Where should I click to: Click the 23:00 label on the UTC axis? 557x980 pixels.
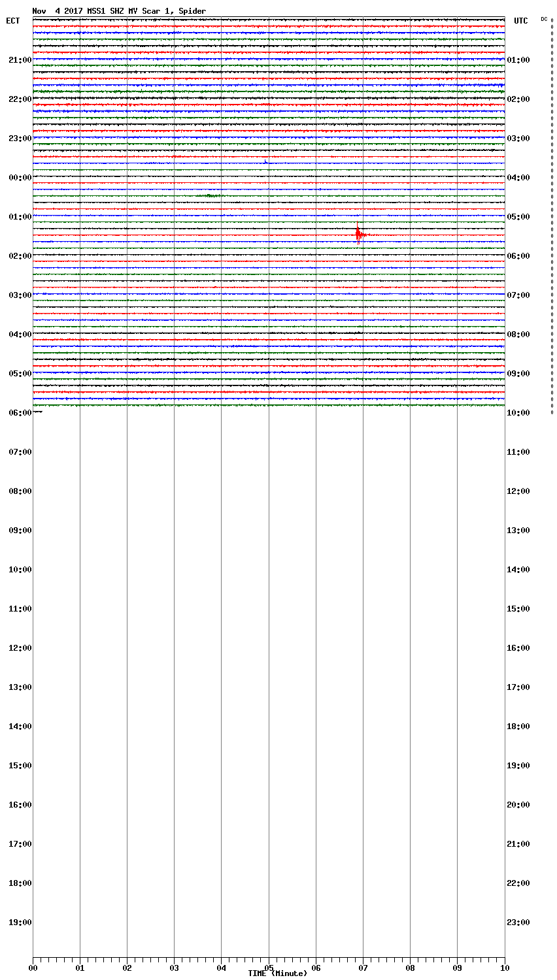pos(518,923)
